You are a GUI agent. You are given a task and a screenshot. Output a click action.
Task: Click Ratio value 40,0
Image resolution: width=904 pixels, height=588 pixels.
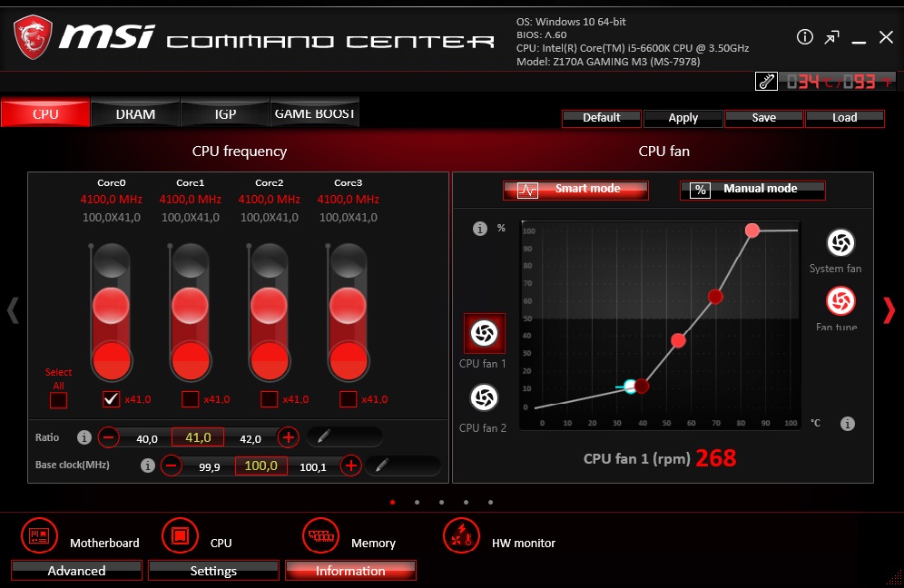(146, 438)
